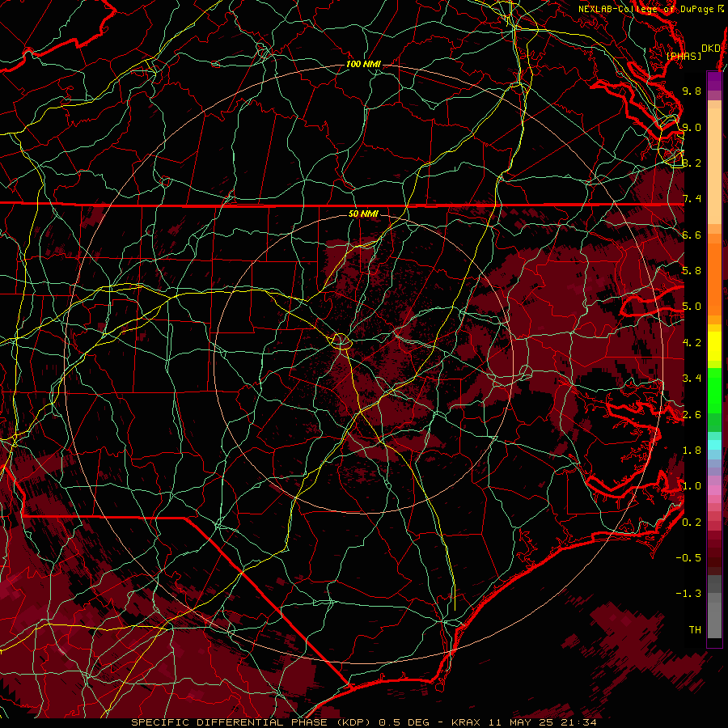
Task: Click the 0.5 DEG elevation text
Action: (x=404, y=722)
